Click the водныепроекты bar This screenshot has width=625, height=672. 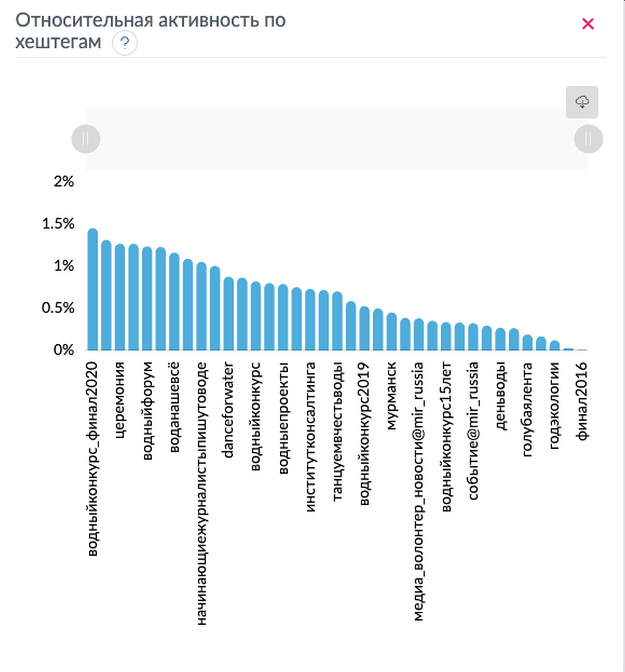coord(283,318)
